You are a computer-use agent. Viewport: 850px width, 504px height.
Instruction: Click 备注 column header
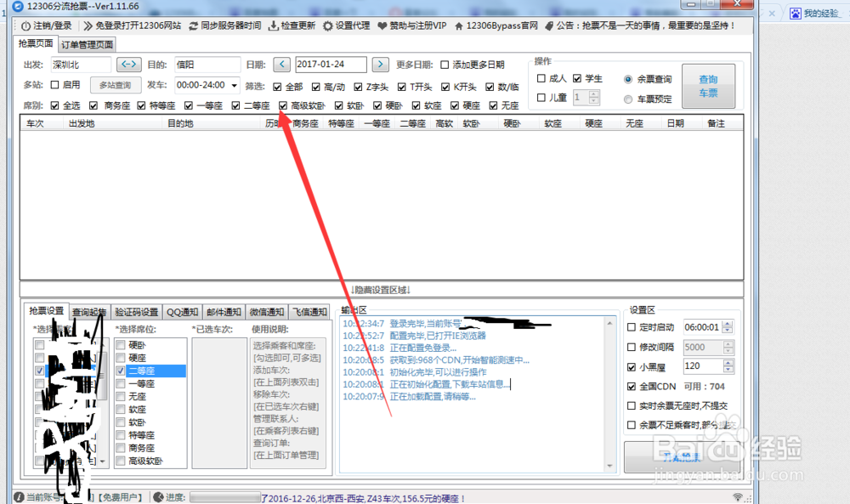pos(716,123)
